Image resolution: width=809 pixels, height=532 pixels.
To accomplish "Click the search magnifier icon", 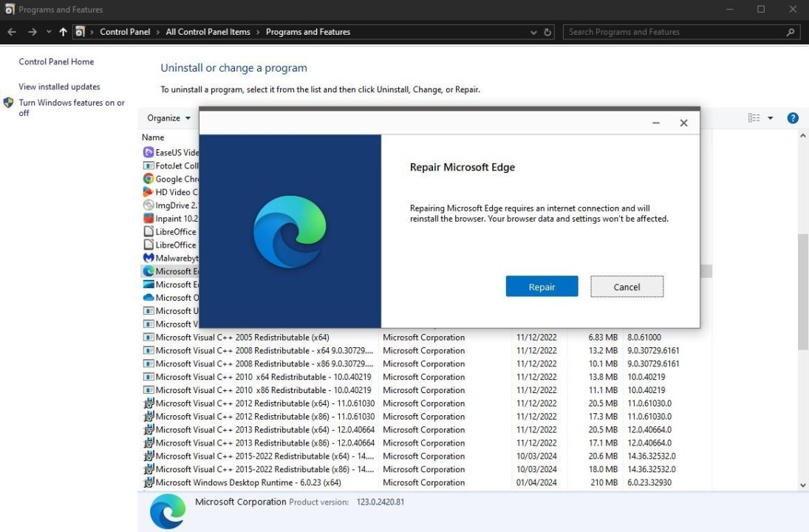I will click(791, 32).
